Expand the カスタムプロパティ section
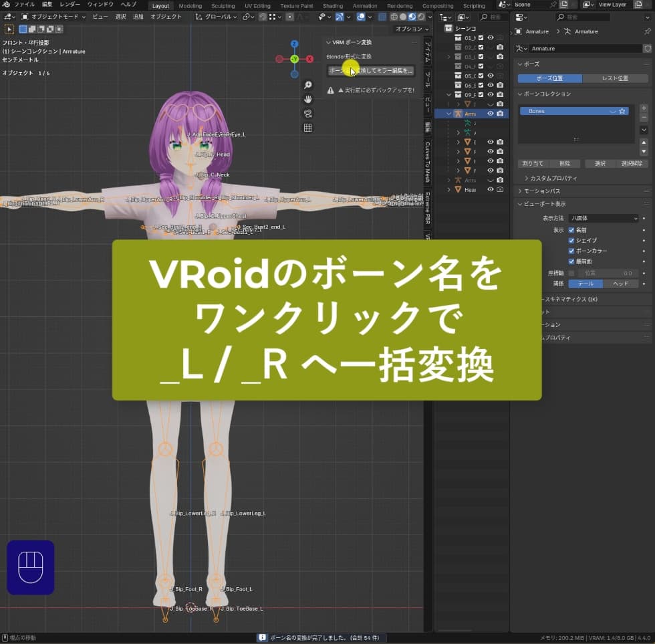 553,179
